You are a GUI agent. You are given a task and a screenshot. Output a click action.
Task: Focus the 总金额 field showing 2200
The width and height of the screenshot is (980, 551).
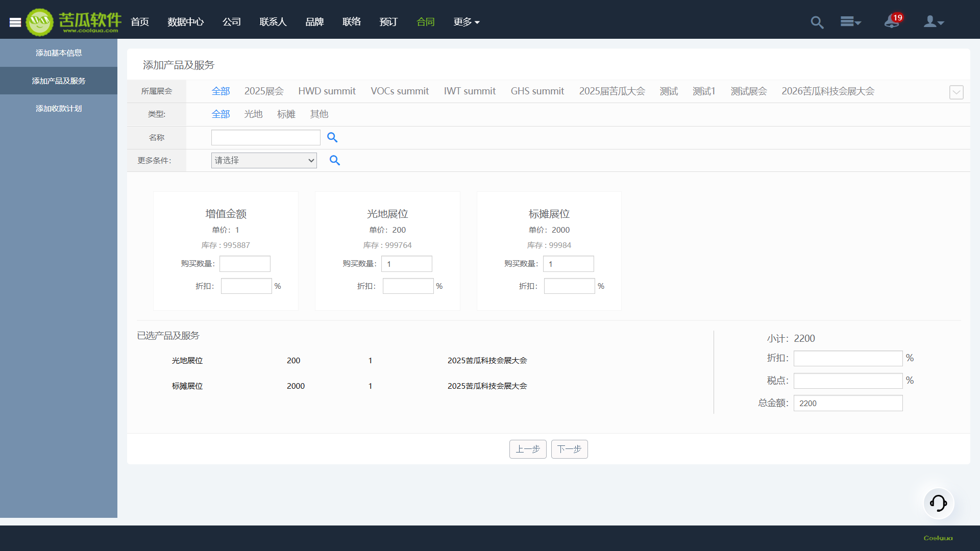[848, 403]
